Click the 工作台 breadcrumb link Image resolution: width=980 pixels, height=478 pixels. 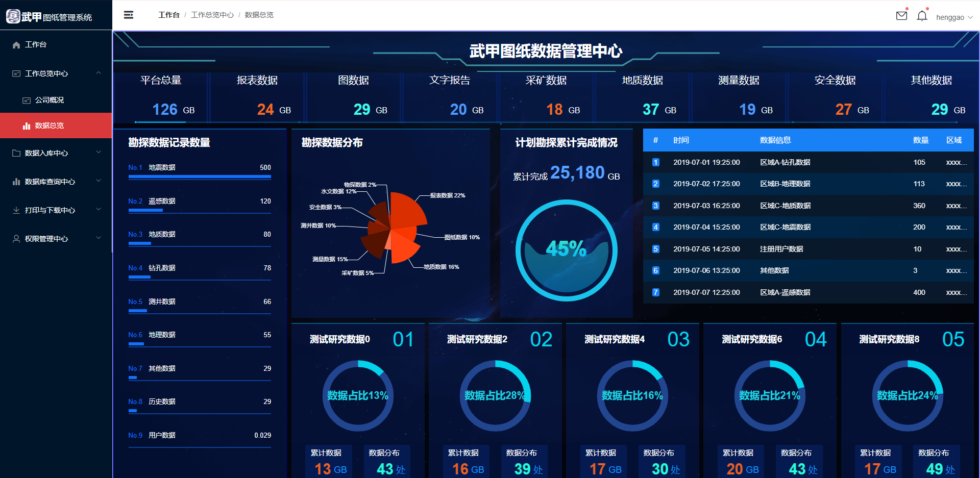(168, 15)
